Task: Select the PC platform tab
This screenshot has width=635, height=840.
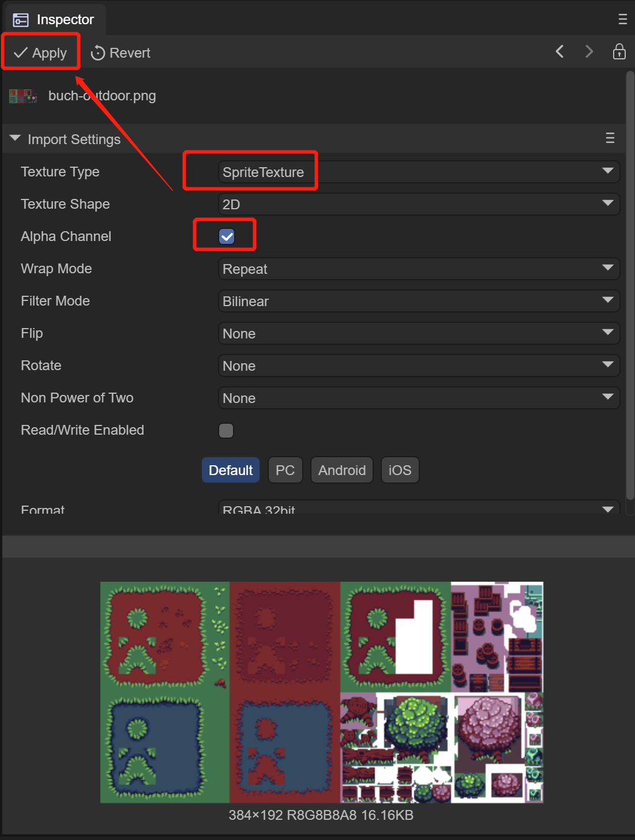Action: click(285, 470)
